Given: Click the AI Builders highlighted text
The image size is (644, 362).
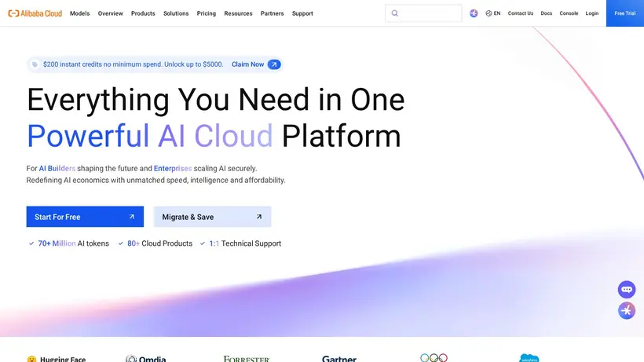Looking at the screenshot, I should point(57,168).
